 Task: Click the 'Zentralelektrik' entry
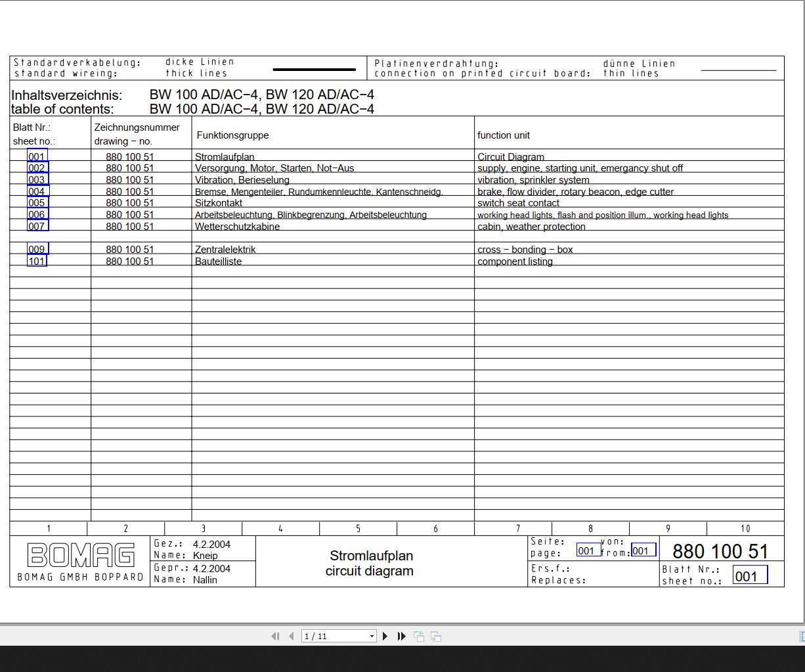pos(225,250)
